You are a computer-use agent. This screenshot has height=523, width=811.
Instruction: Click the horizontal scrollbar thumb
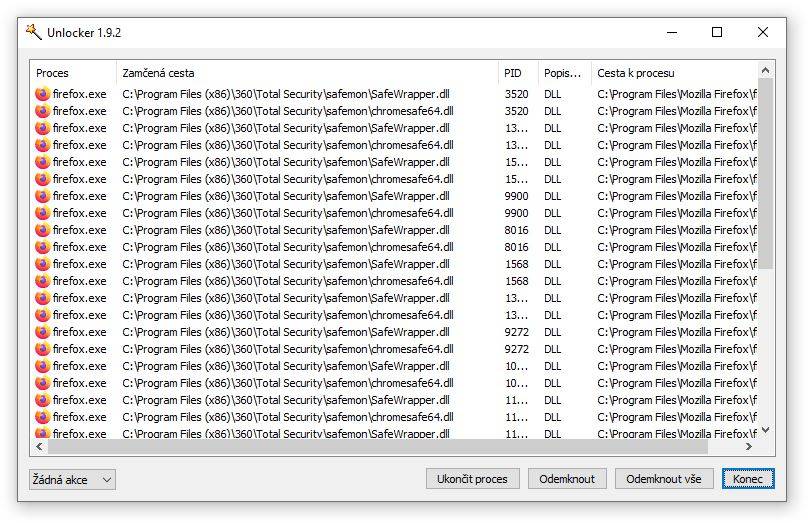[378, 446]
